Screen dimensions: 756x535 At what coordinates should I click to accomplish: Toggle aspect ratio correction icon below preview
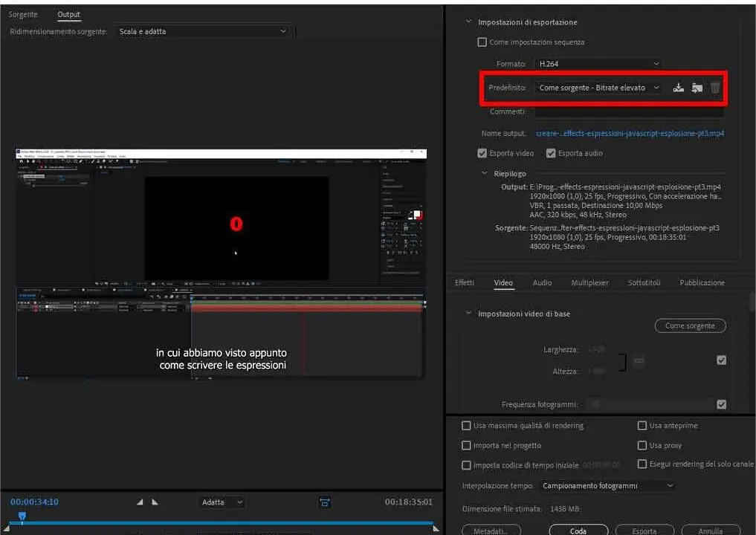325,503
